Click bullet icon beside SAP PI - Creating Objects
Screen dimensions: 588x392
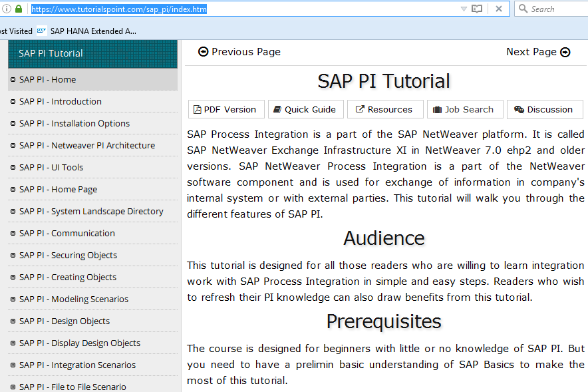[x=13, y=278]
